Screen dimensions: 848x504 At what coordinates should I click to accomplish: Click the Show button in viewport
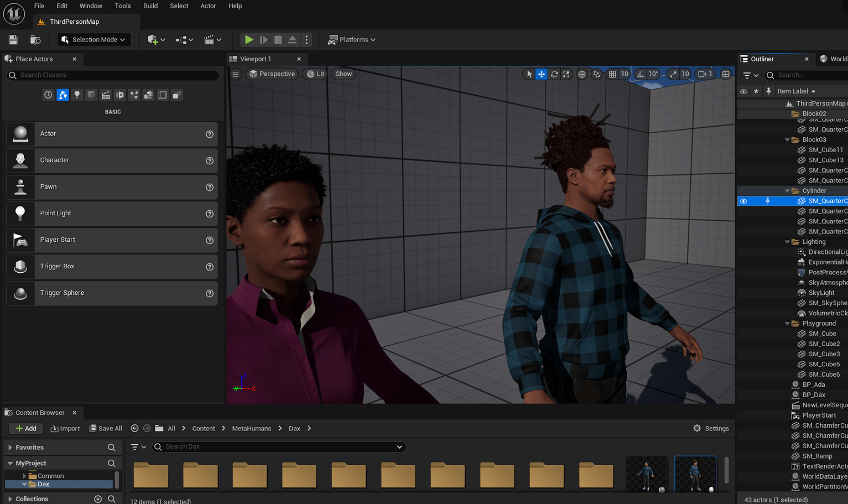tap(344, 74)
